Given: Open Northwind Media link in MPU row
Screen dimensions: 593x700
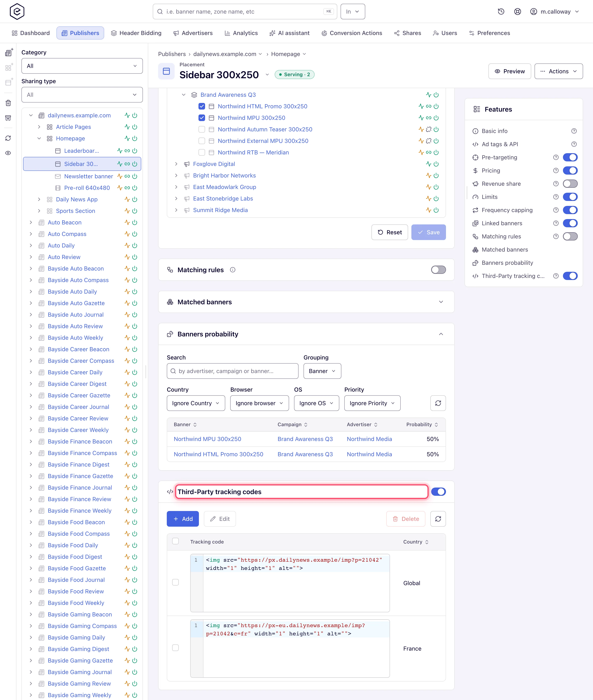Looking at the screenshot, I should point(369,439).
